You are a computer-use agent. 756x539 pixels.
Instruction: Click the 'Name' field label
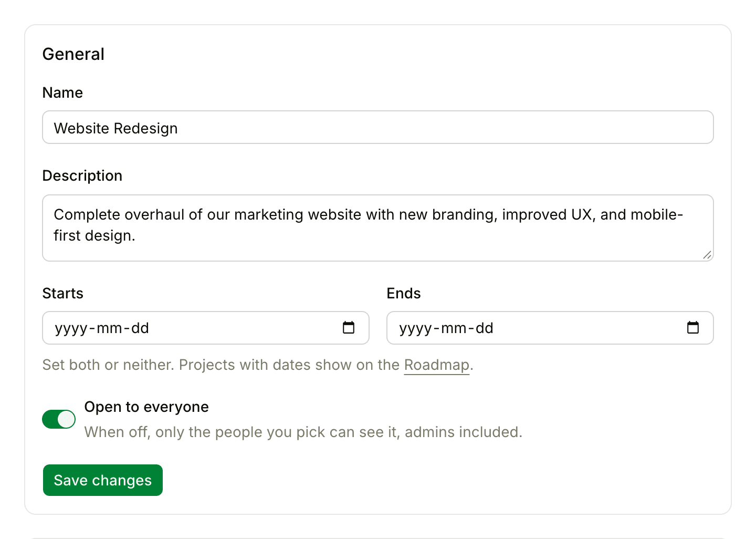pyautogui.click(x=62, y=92)
